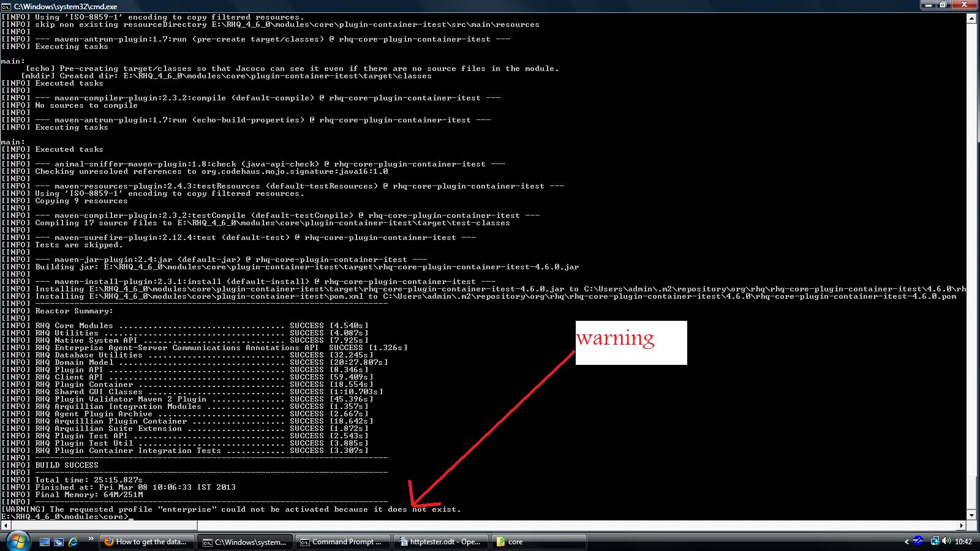Click 'Final Memory: 64M/251M' text
Image resolution: width=980 pixels, height=551 pixels.
click(89, 495)
